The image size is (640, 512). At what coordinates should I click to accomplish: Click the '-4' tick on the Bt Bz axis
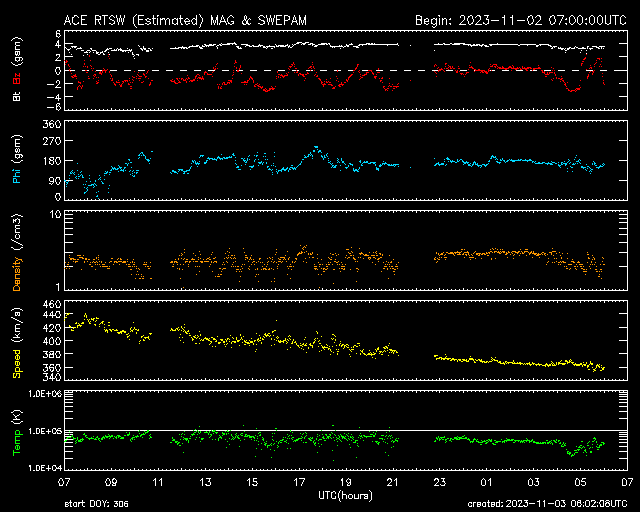pyautogui.click(x=53, y=97)
